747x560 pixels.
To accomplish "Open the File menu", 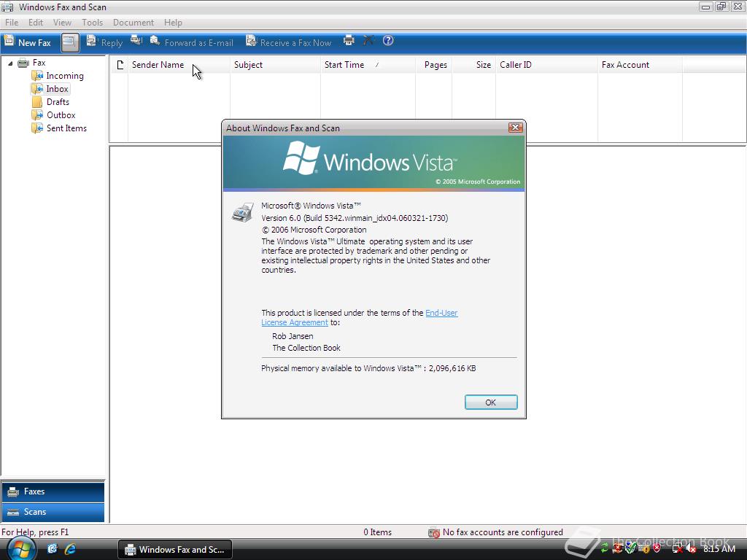I will pyautogui.click(x=12, y=23).
